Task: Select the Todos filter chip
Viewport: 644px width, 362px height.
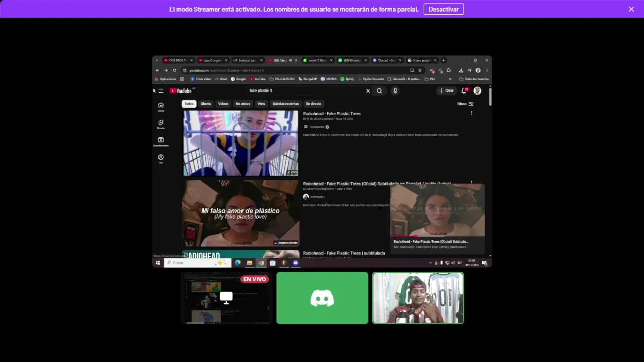Action: coord(189,104)
